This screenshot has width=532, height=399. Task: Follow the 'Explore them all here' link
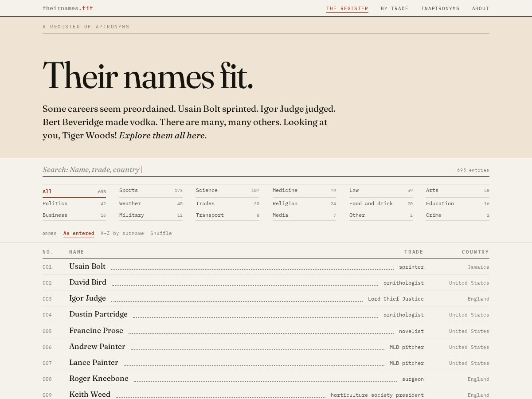163,135
